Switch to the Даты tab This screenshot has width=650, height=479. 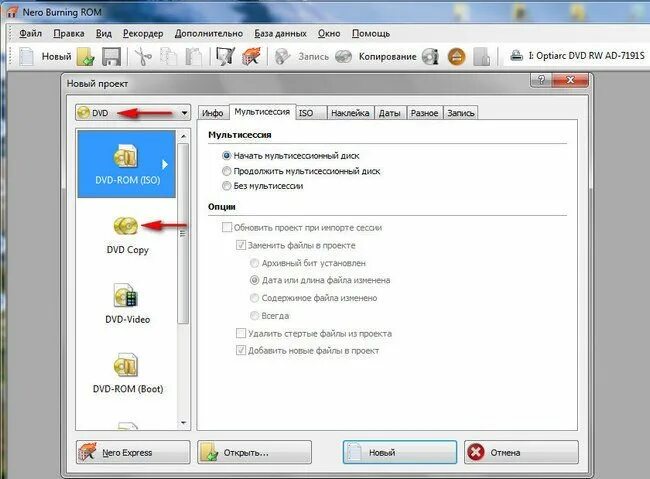390,113
